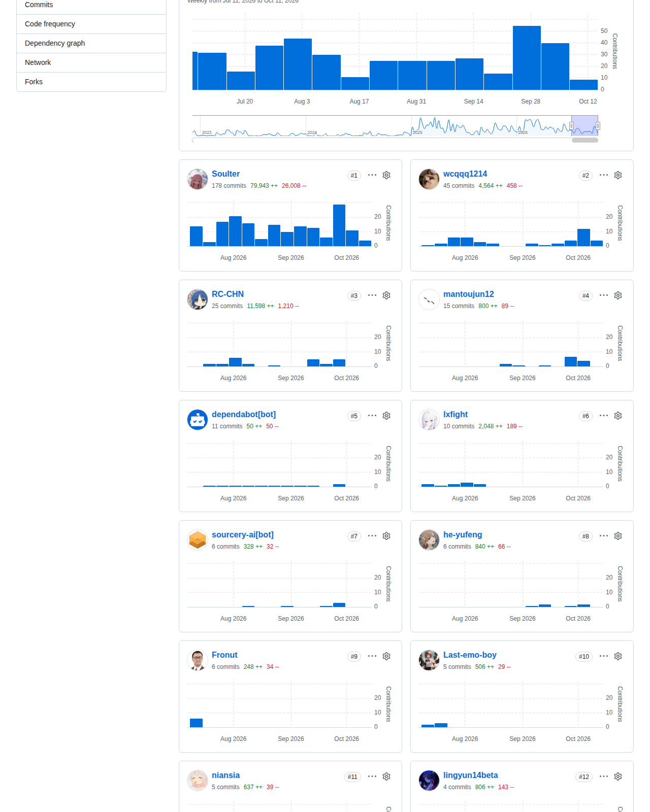This screenshot has height=812, width=650.
Task: Open settings gear on dependabot[bot] card
Action: [386, 416]
